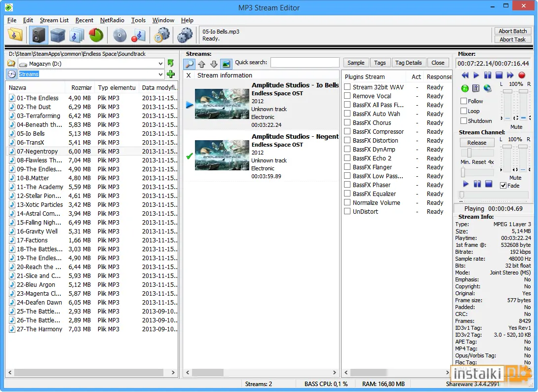Viewport: 538px width, 392px height.
Task: Click the green plus icon next to Streams
Action: point(170,74)
